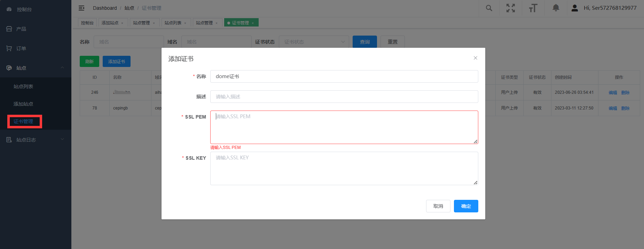Open the 证书状态 dropdown

[314, 42]
